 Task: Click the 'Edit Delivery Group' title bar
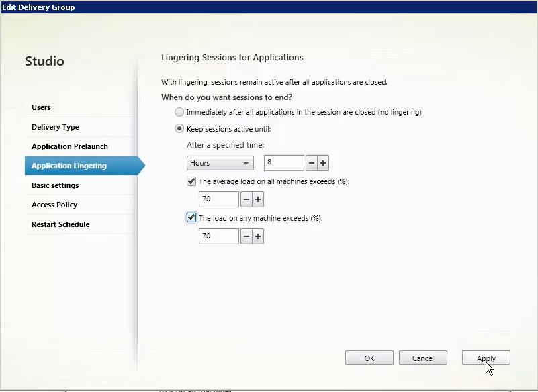tap(269, 7)
